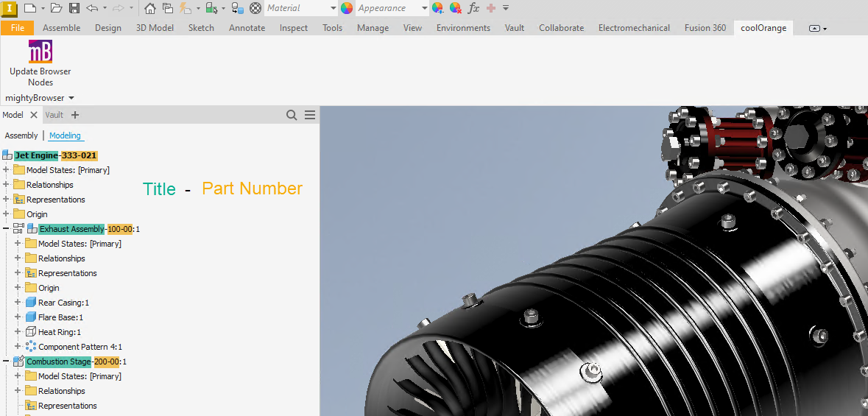
Task: Click the color wheel appearance icon
Action: pyautogui.click(x=347, y=8)
